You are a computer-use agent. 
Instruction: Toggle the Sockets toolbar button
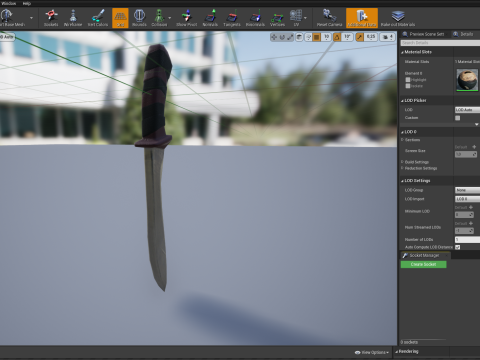point(51,18)
